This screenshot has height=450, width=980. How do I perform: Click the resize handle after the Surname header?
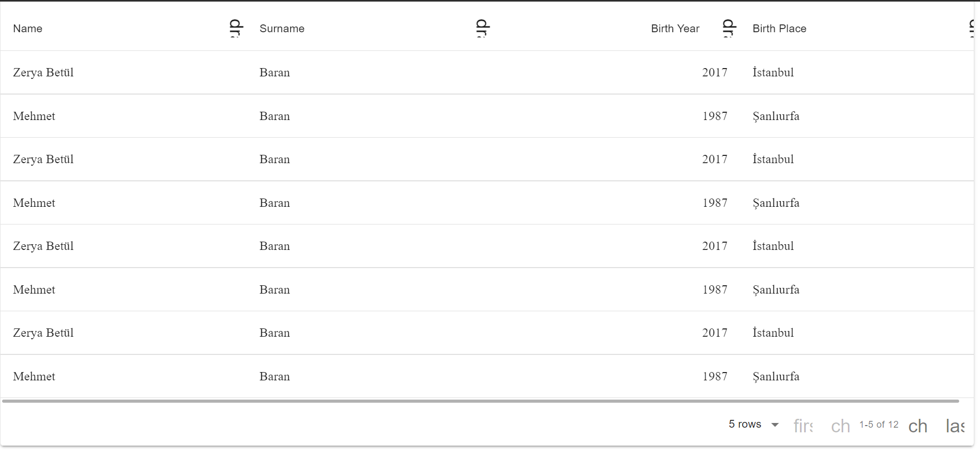pyautogui.click(x=483, y=29)
